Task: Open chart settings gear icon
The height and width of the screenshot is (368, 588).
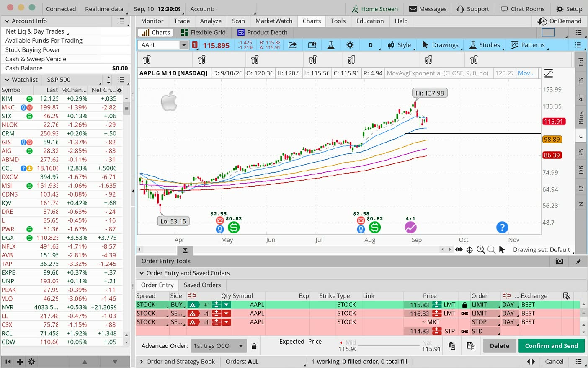Action: coord(350,45)
